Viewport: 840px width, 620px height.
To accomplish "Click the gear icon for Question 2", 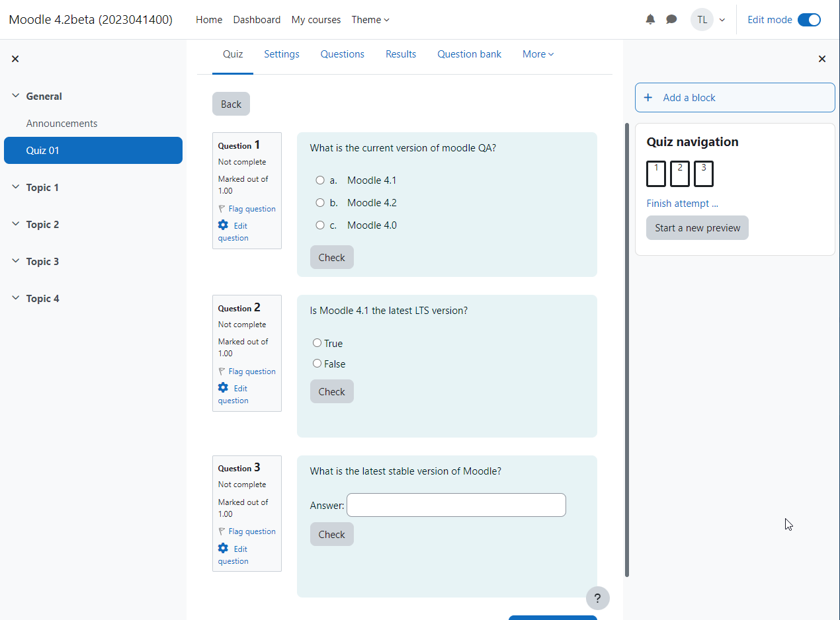I will [x=223, y=387].
